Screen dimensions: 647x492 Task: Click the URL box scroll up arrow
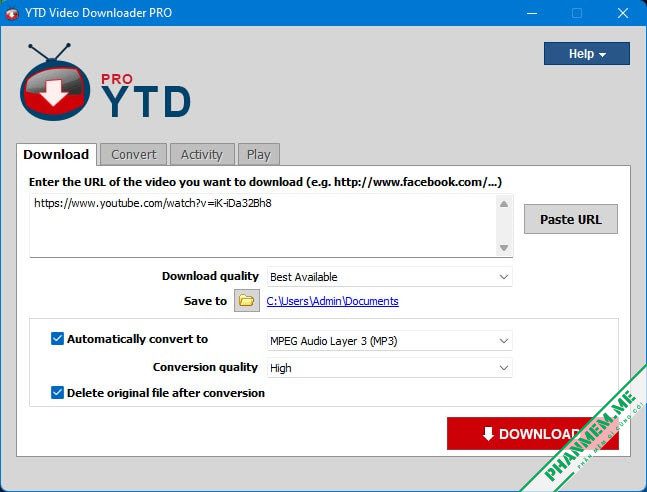point(504,204)
